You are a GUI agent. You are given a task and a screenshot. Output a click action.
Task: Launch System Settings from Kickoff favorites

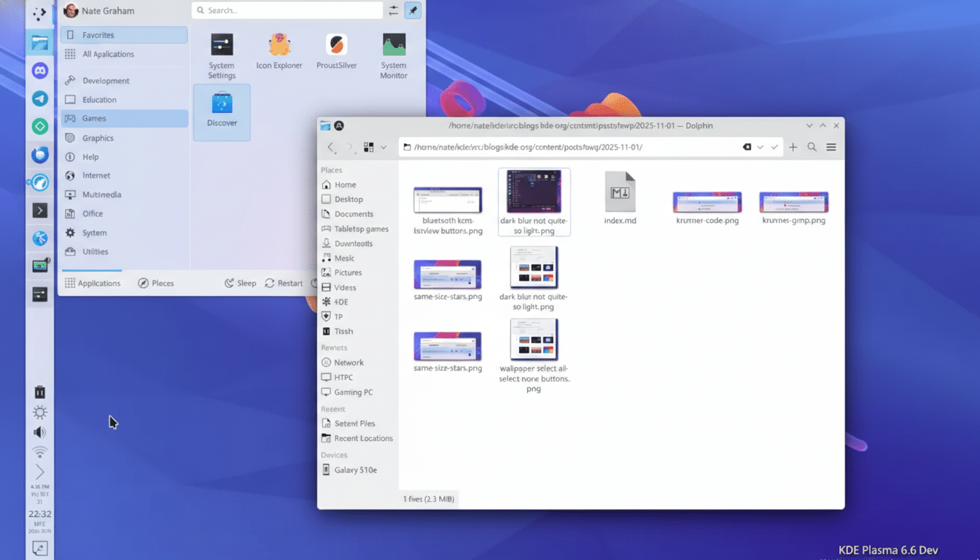(x=222, y=51)
